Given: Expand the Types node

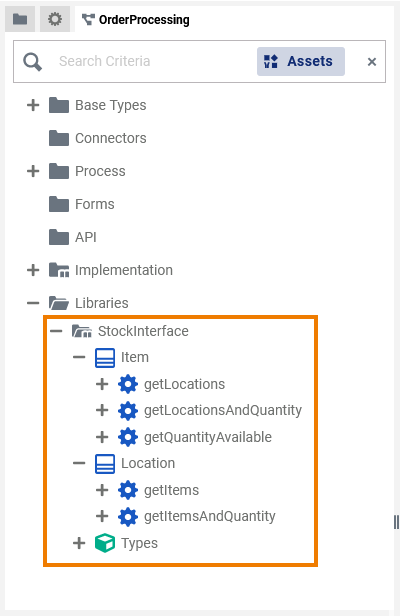Looking at the screenshot, I should pos(79,543).
